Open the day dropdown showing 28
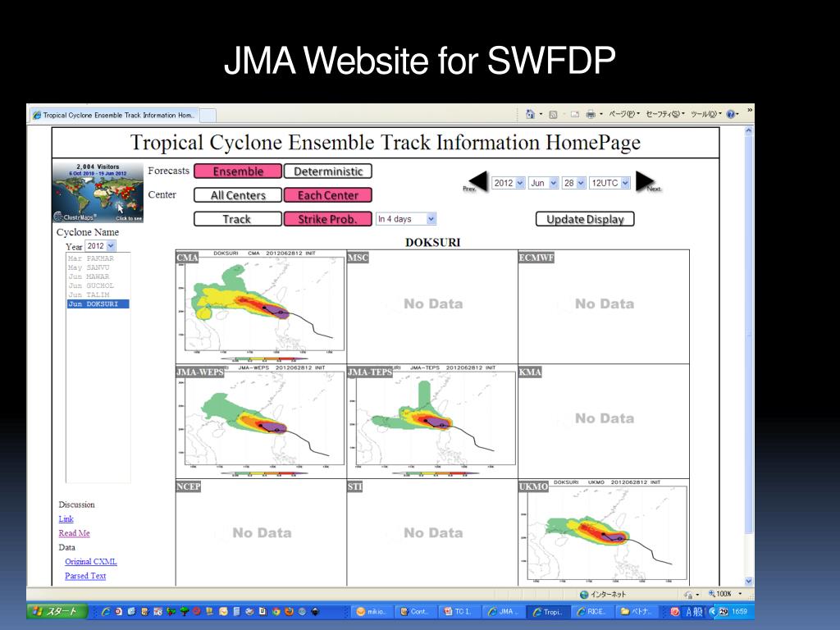Image resolution: width=840 pixels, height=630 pixels. tap(573, 183)
